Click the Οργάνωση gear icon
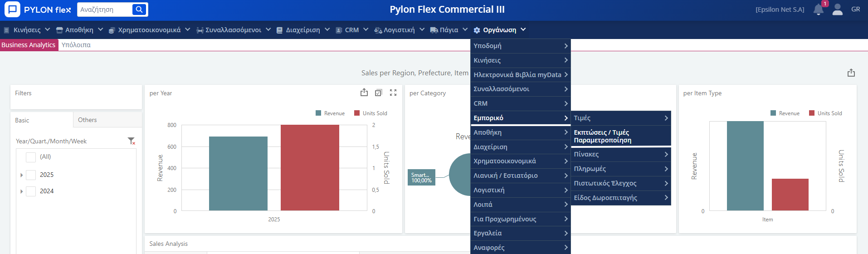 [x=477, y=30]
